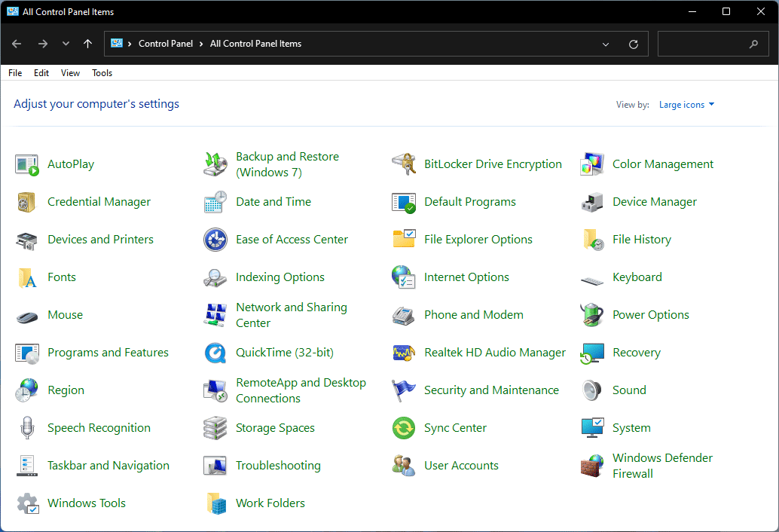Click the All Control Panel Items breadcrumb

click(x=255, y=44)
